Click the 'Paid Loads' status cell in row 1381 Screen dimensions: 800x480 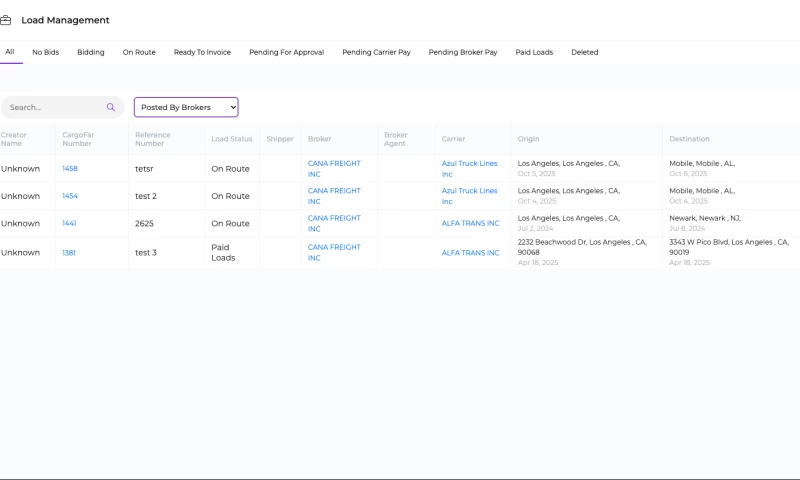click(x=223, y=252)
